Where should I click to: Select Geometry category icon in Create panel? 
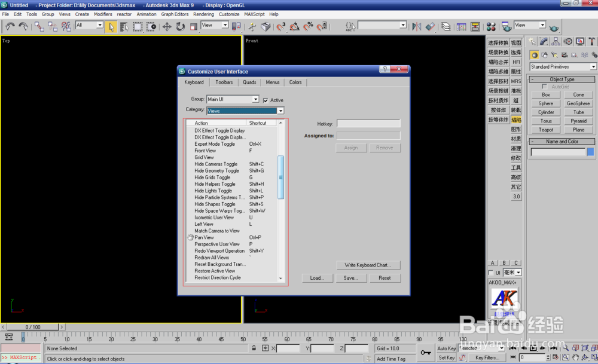coord(535,55)
